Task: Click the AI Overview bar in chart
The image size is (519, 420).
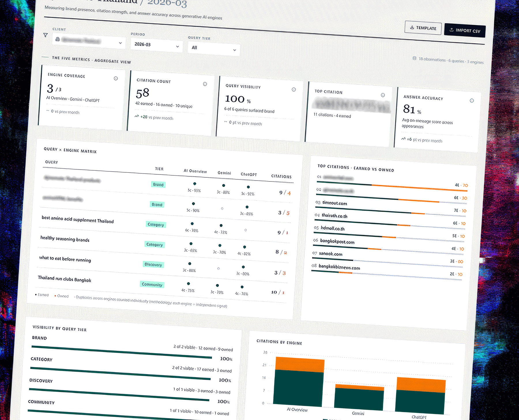Action: click(299, 382)
